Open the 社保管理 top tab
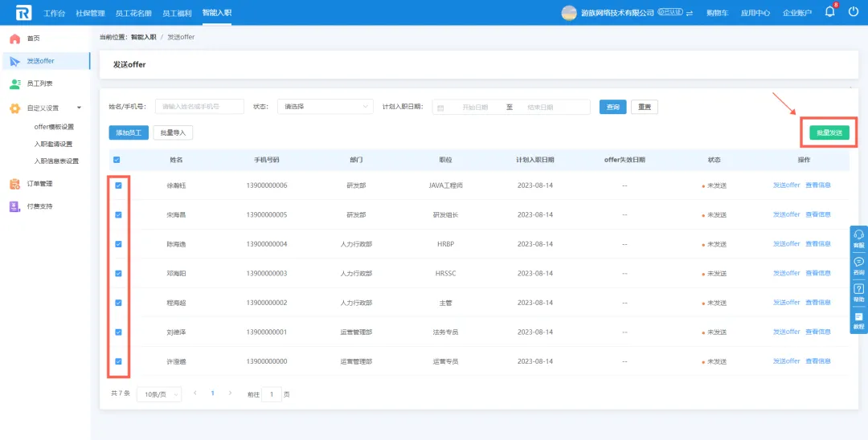 pyautogui.click(x=90, y=13)
